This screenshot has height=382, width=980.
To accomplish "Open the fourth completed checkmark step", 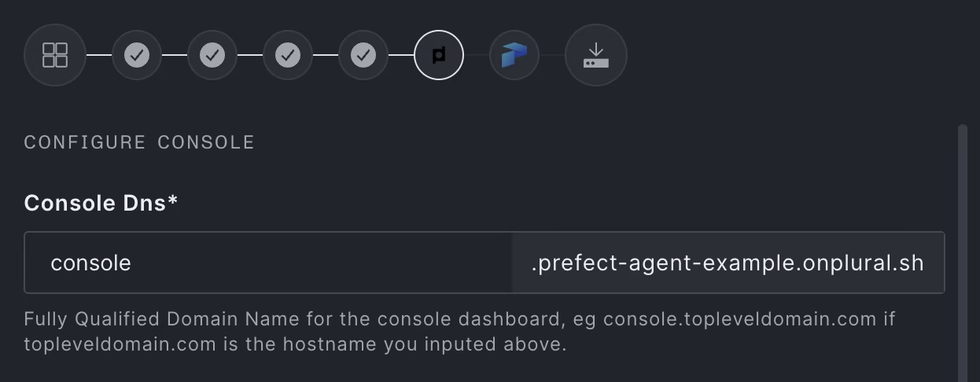I will pyautogui.click(x=363, y=55).
